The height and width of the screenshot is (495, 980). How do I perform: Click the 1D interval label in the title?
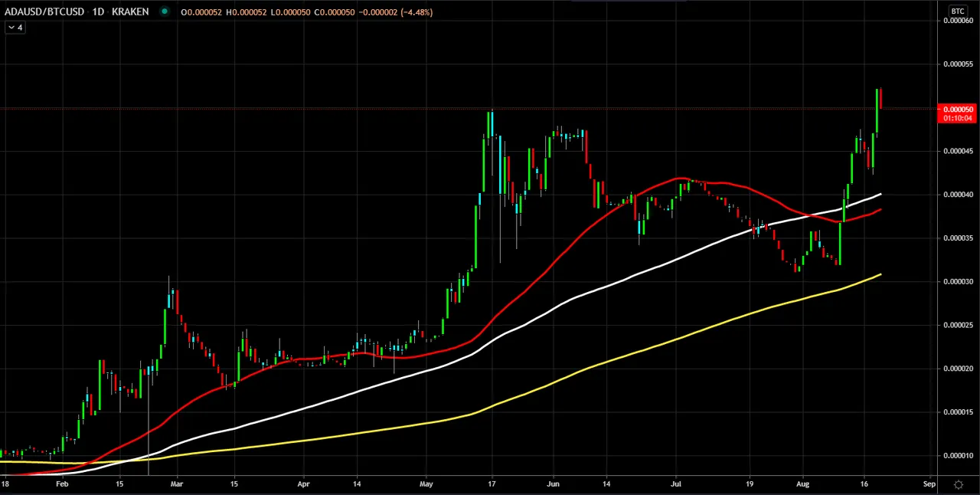click(x=98, y=12)
